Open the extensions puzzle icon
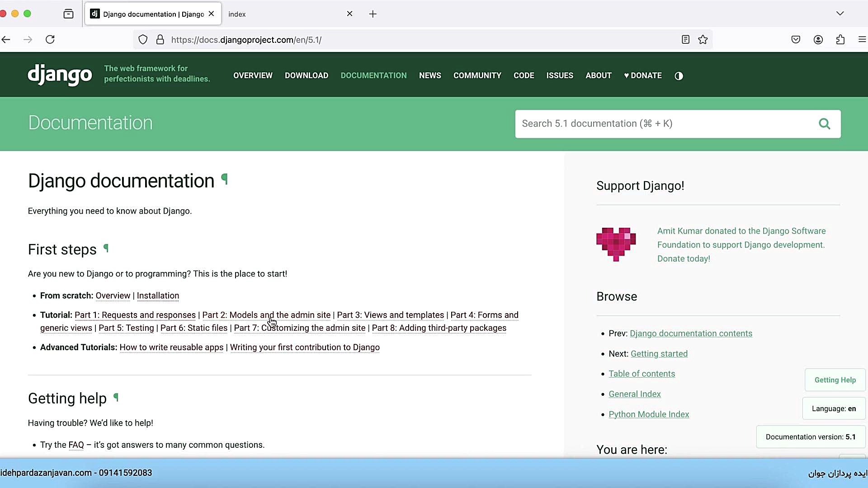This screenshot has height=488, width=868. (x=840, y=40)
